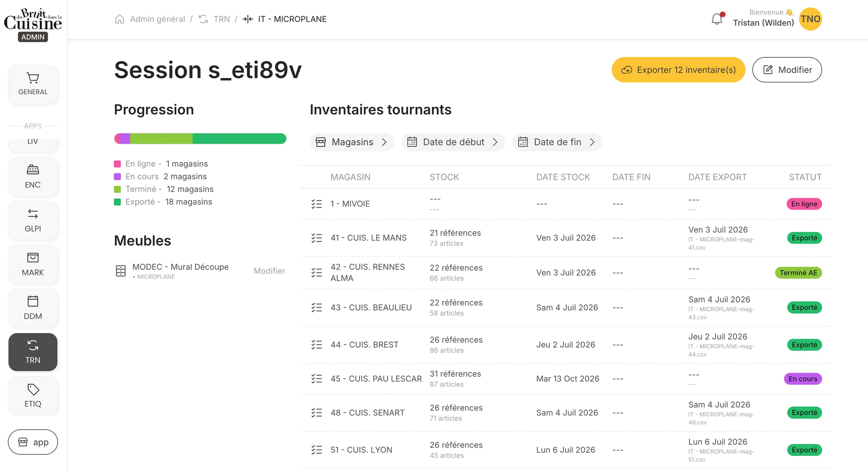Expand the Date de début filter
Image resolution: width=868 pixels, height=472 pixels.
click(453, 142)
